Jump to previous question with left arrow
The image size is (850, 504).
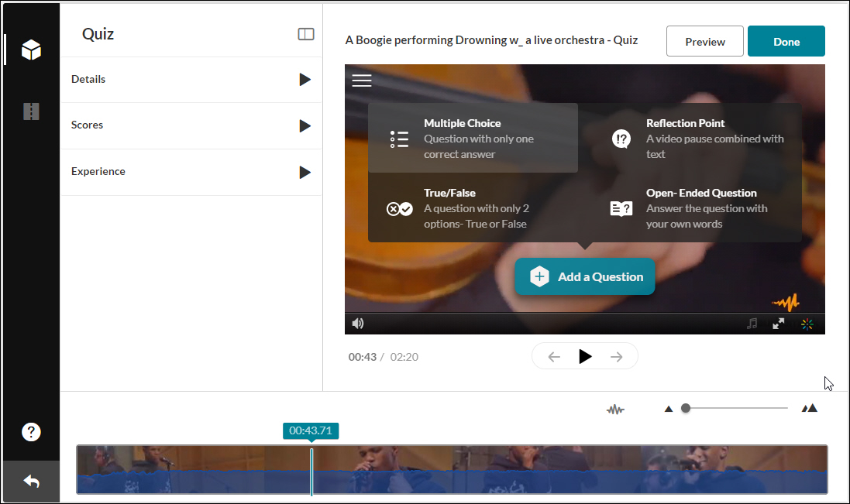553,357
